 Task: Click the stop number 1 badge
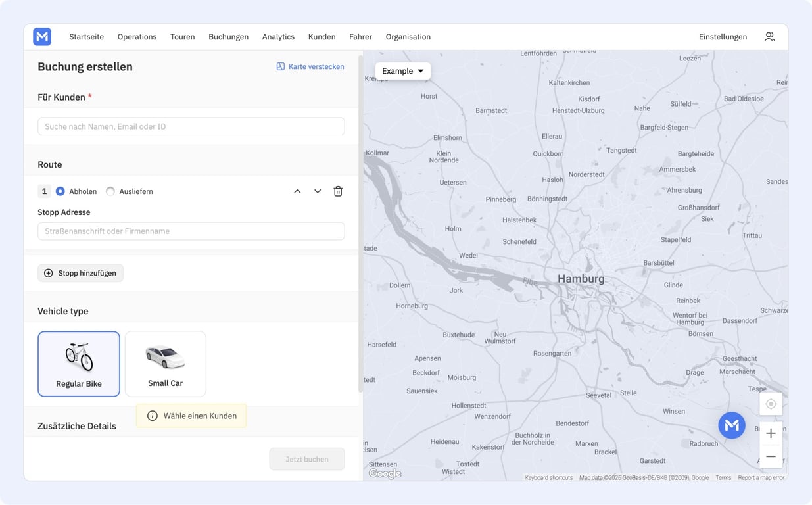point(44,191)
